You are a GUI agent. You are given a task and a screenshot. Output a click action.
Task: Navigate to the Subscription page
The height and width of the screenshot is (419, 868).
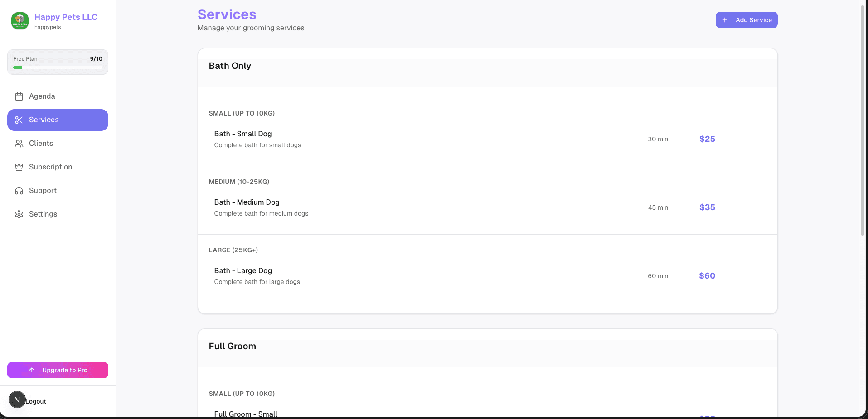50,167
